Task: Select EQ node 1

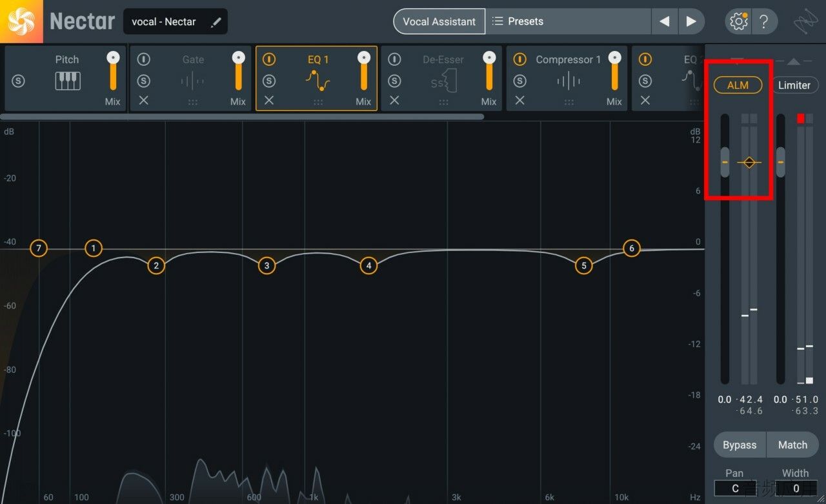Action: click(x=94, y=248)
